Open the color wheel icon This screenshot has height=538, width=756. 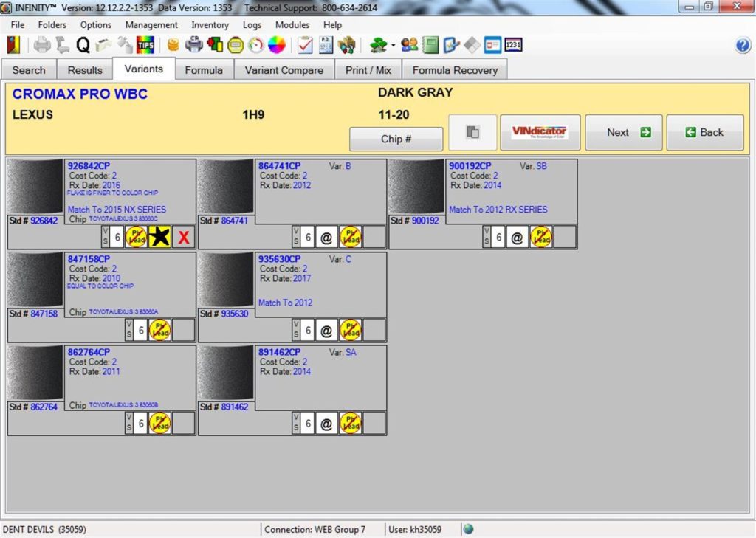pos(277,45)
